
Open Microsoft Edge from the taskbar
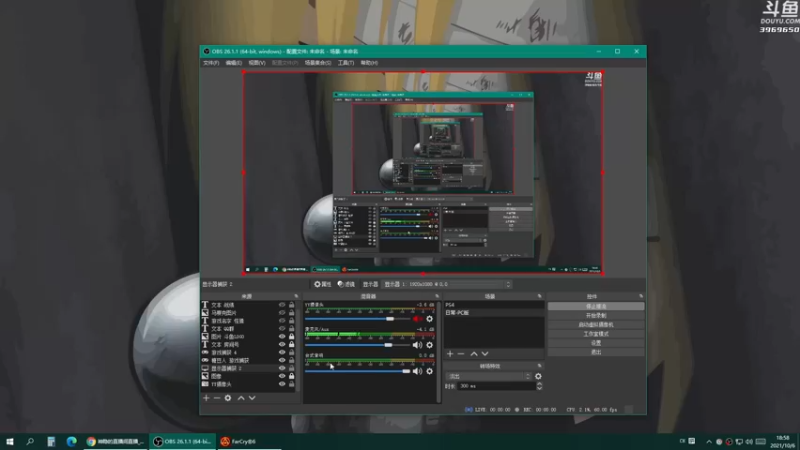click(71, 441)
